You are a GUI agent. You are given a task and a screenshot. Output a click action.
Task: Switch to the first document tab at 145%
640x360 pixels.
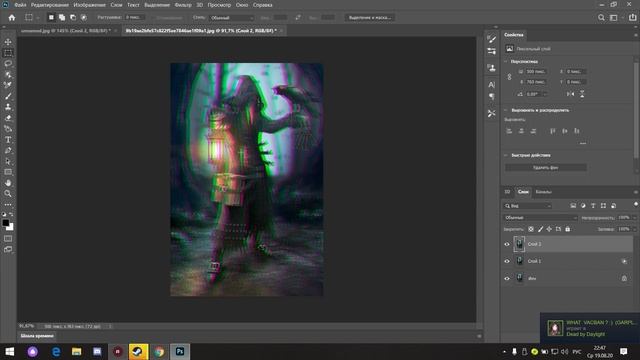66,31
